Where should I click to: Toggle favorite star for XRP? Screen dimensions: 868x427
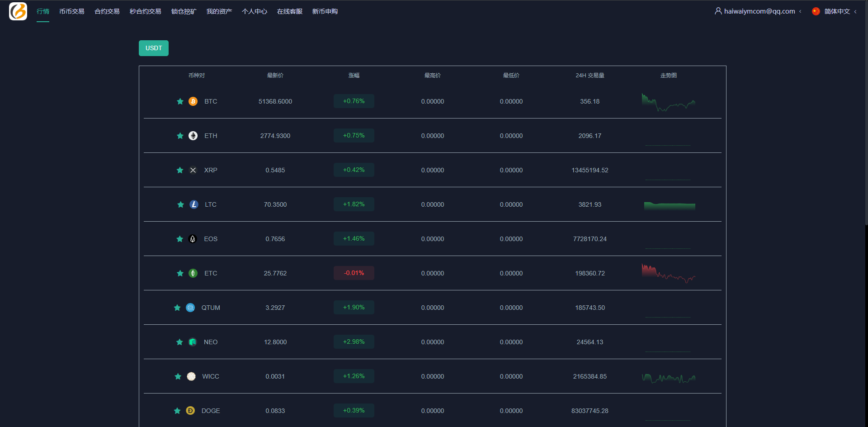pyautogui.click(x=180, y=170)
